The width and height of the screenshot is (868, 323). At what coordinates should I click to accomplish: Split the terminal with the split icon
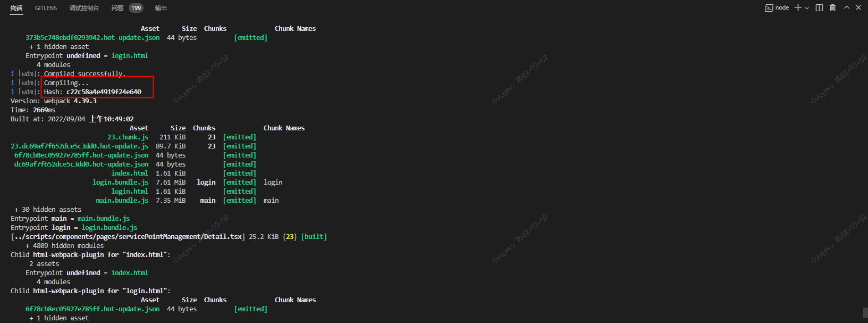(x=819, y=8)
